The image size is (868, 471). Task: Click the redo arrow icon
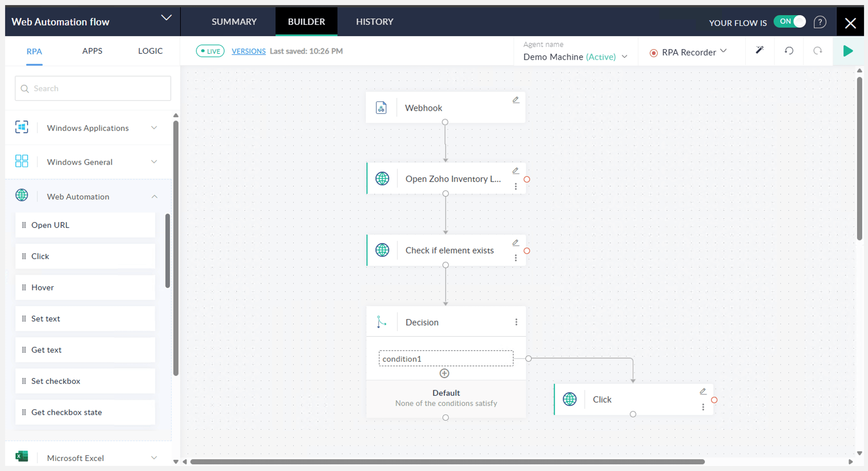click(x=817, y=51)
